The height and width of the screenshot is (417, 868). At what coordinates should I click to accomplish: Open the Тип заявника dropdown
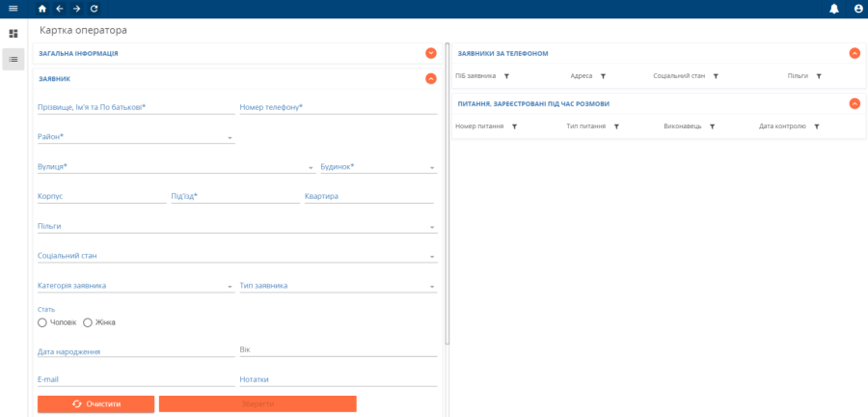point(339,286)
